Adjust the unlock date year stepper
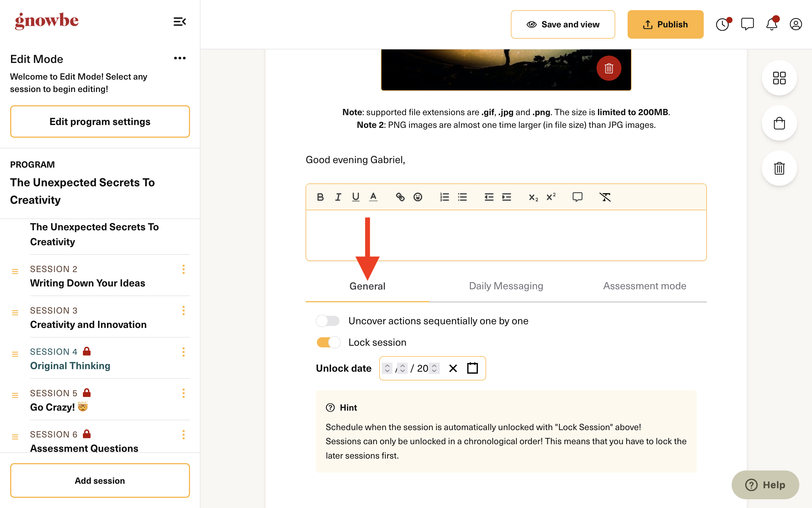 tap(434, 368)
